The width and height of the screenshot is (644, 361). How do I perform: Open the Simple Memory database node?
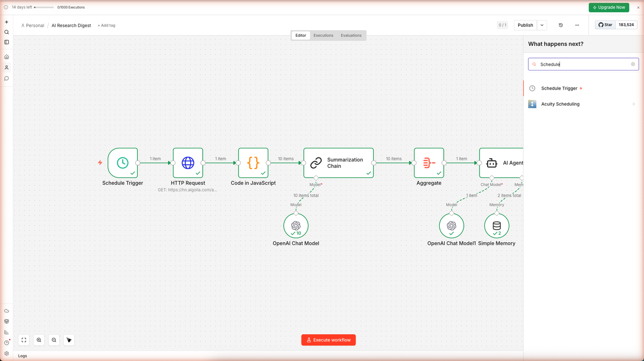pyautogui.click(x=497, y=226)
